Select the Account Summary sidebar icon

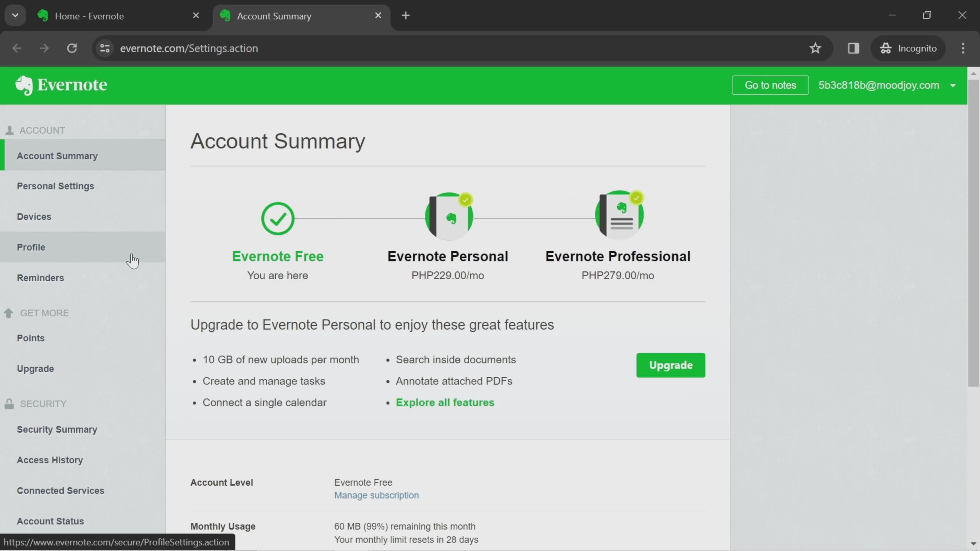57,155
